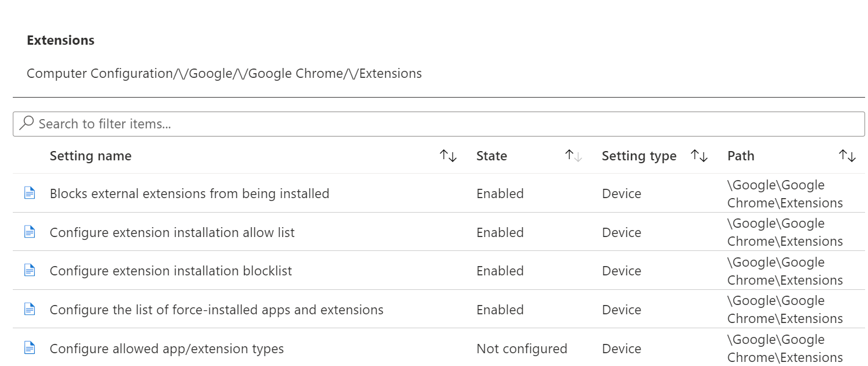Open Configure extension installation allow list setting
Screen dimensions: 868x366
click(172, 232)
